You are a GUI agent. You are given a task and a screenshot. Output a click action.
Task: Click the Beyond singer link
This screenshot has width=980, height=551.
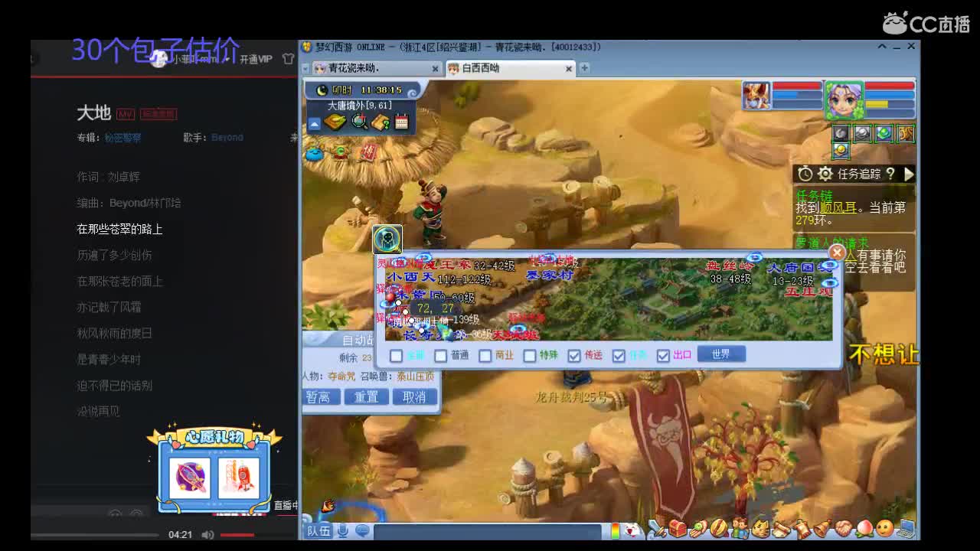click(x=227, y=138)
